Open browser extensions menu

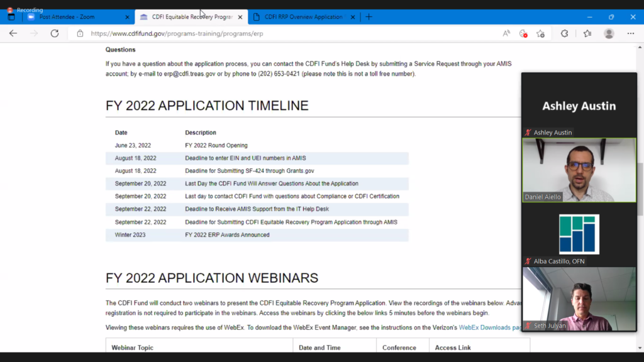(x=564, y=34)
